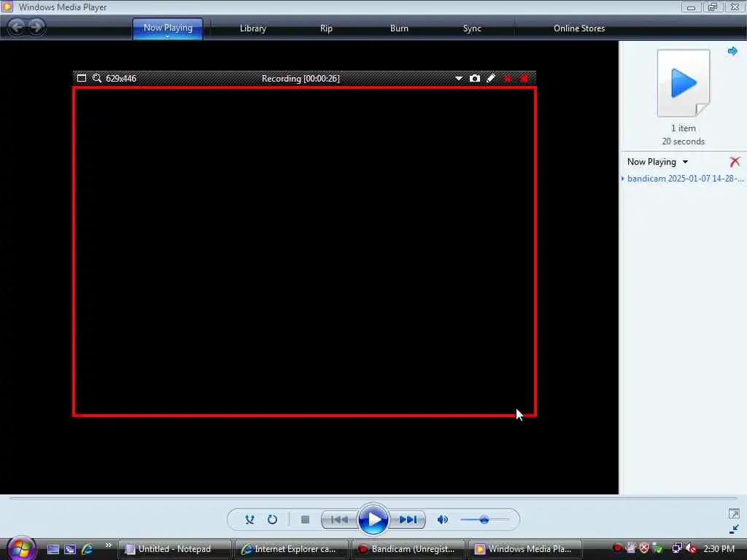The height and width of the screenshot is (560, 747).
Task: Stop recording with the red stop icon
Action: (x=524, y=78)
